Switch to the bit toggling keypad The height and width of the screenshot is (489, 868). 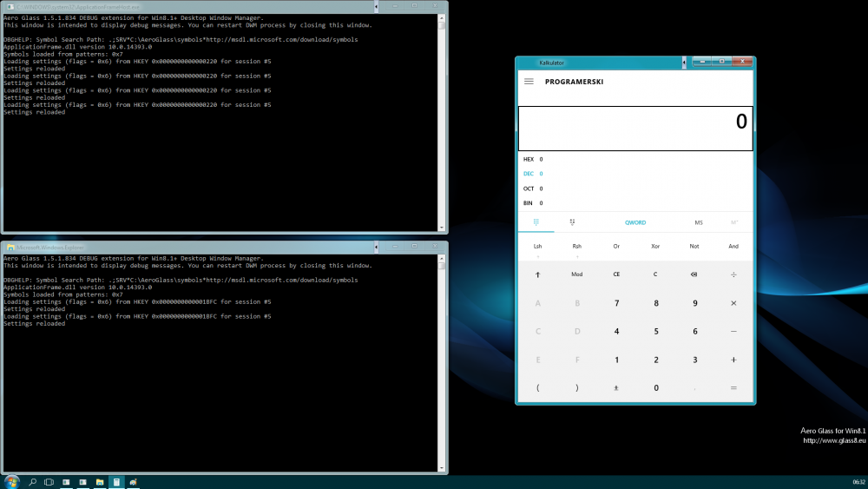tap(573, 222)
